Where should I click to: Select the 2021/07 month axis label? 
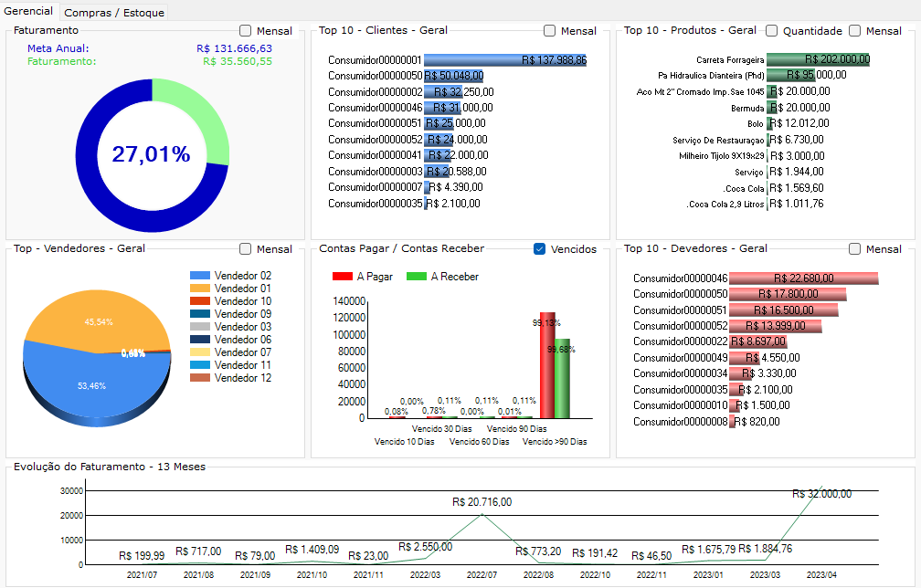[x=143, y=575]
